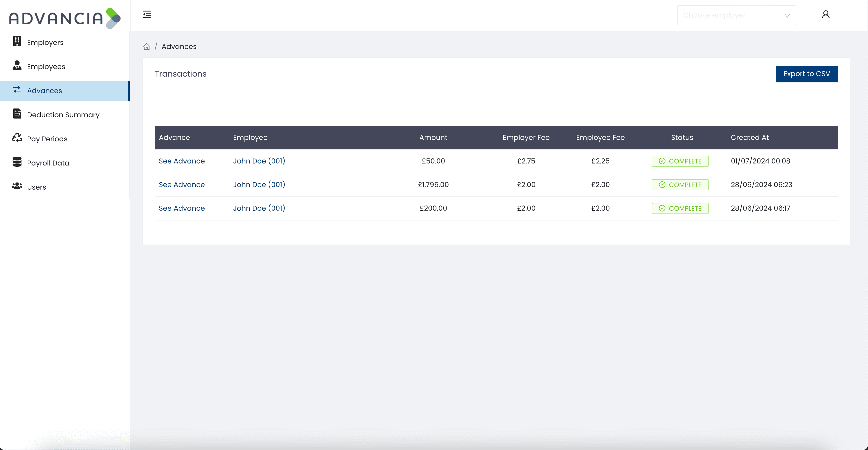Click the 28/06/2024 06:23 date cell
868x450 pixels.
click(761, 185)
